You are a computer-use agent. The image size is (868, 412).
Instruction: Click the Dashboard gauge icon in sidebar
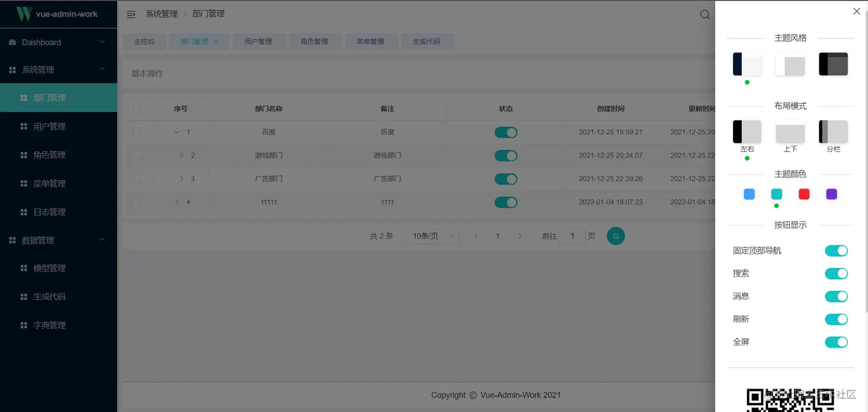pyautogui.click(x=13, y=42)
